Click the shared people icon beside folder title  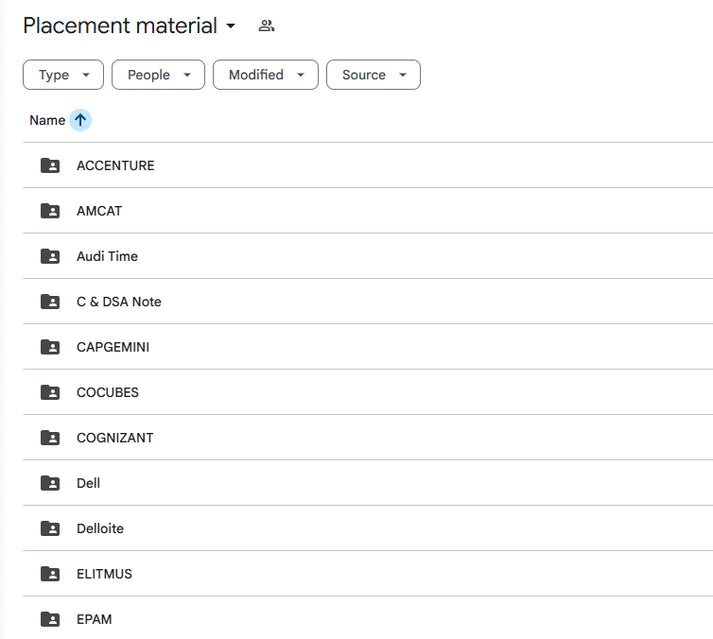coord(266,26)
